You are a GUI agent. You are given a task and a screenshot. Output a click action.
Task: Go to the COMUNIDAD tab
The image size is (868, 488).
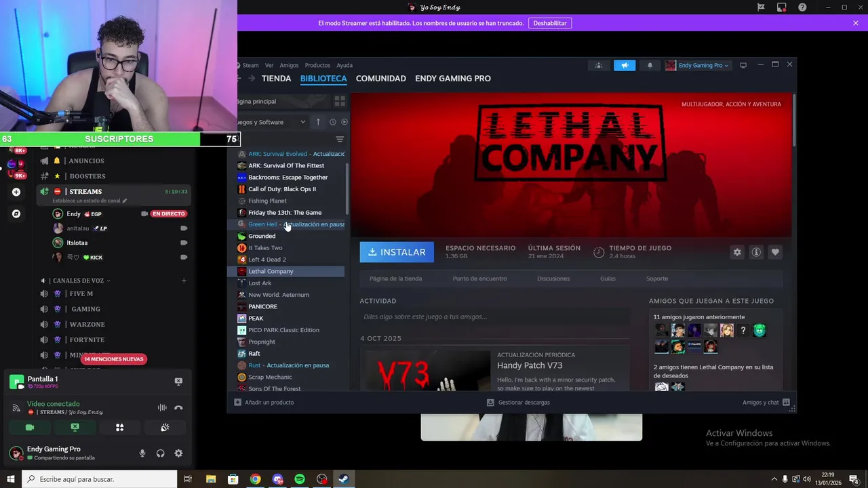tap(381, 79)
